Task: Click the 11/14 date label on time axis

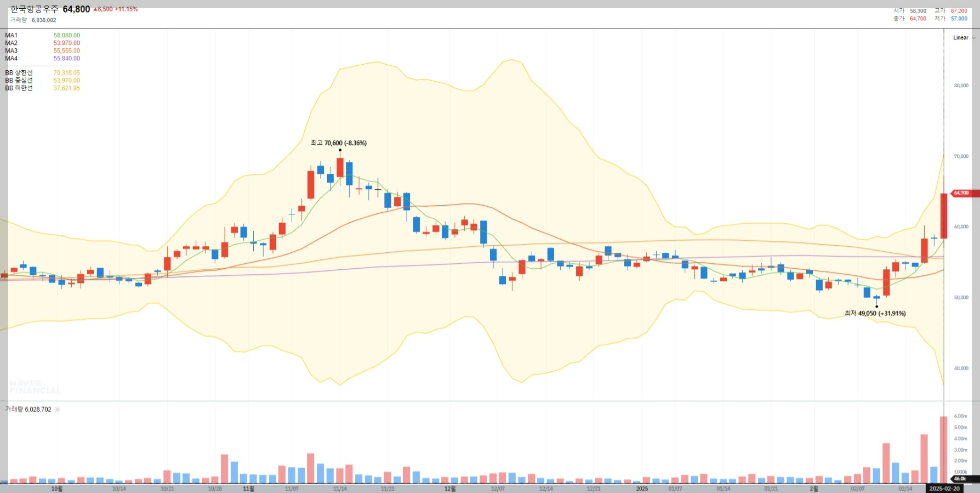Action: pyautogui.click(x=340, y=489)
